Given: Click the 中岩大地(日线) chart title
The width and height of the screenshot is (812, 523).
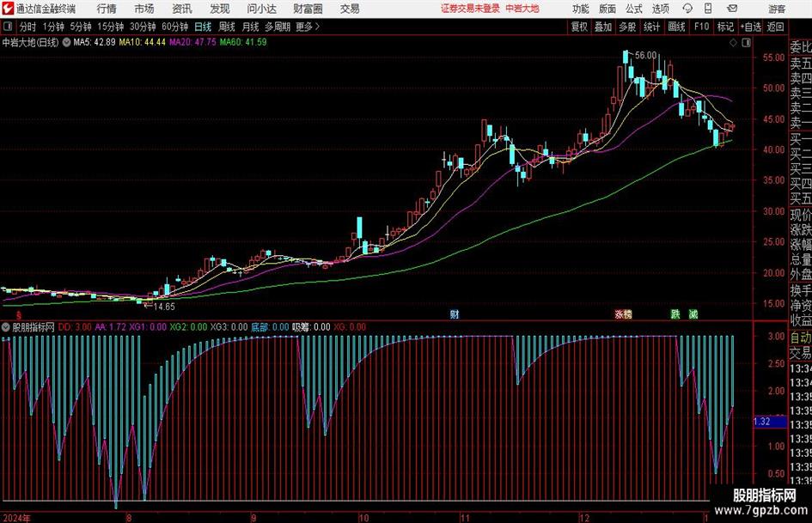Looking at the screenshot, I should pos(31,42).
